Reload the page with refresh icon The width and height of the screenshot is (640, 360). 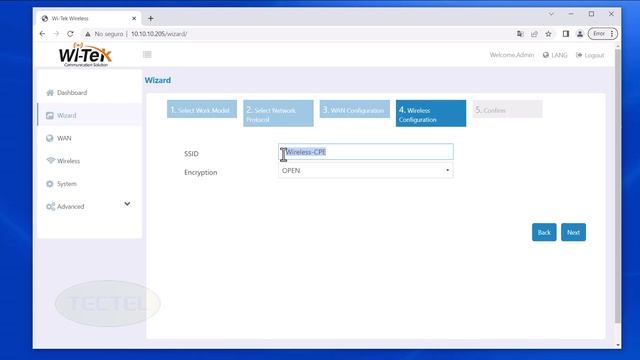click(70, 34)
